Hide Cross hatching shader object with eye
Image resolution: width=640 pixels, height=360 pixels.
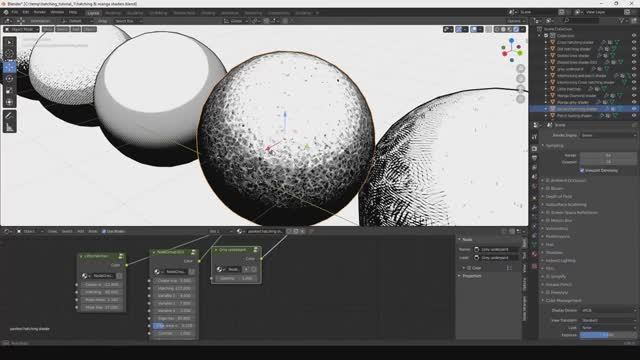click(x=634, y=42)
